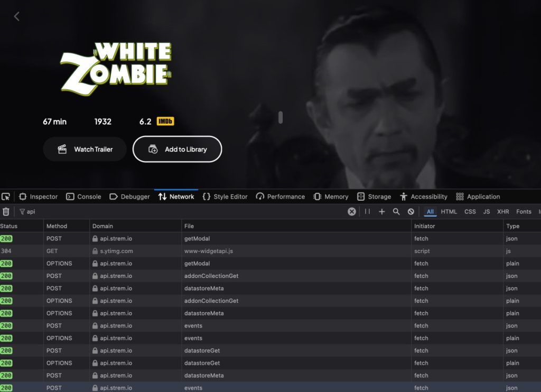Show All request types filter

[x=430, y=211]
